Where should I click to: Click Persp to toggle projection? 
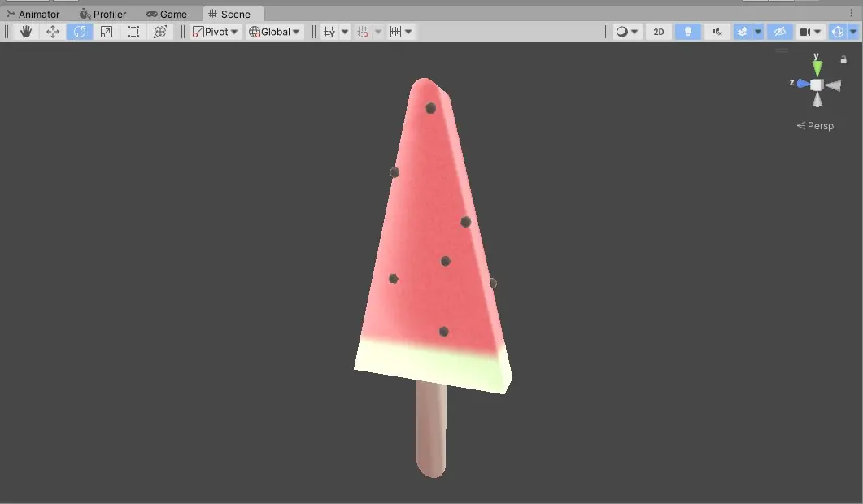[x=816, y=125]
